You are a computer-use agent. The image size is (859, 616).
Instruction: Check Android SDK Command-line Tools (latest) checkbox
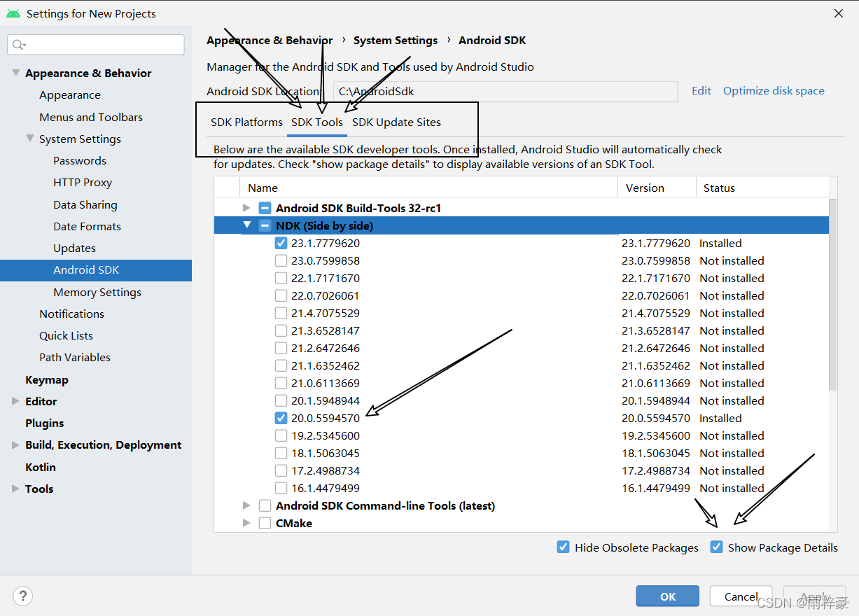point(265,505)
